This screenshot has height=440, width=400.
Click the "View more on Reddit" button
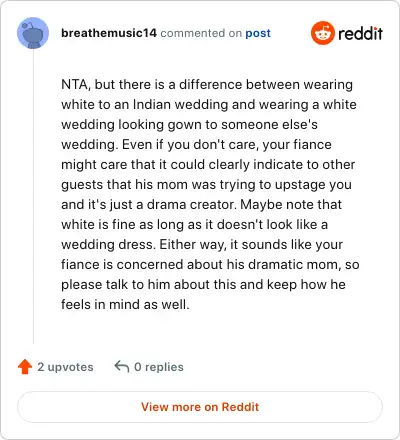[200, 407]
